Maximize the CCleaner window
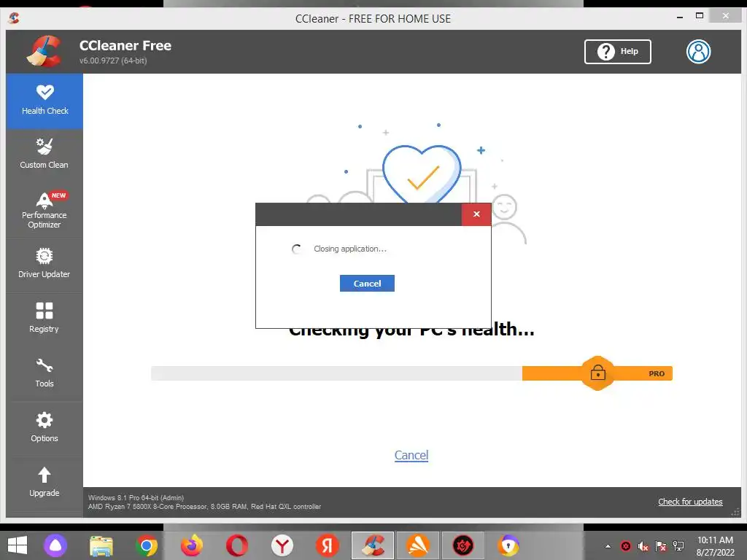Image resolution: width=747 pixels, height=560 pixels. (700, 16)
